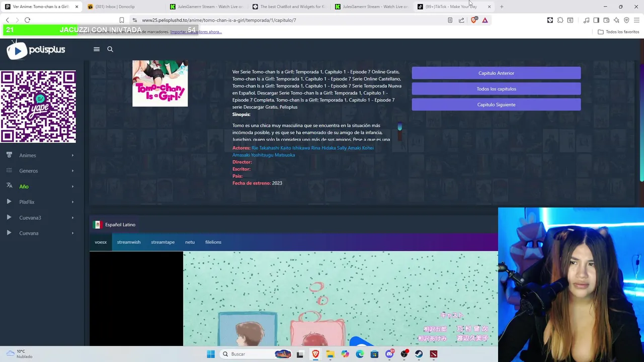Screen dimensions: 644x362
Task: Click the Tomo-chan Is a Girl poster
Action: 160,83
